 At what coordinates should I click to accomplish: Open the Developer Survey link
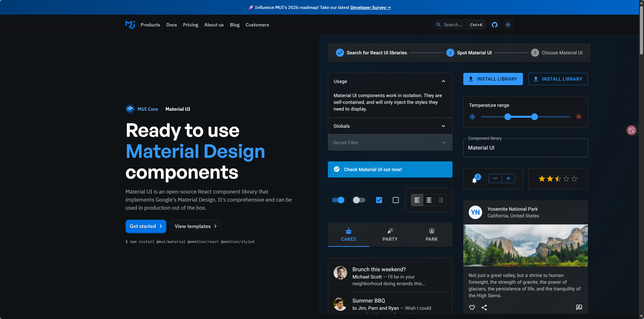coord(370,8)
